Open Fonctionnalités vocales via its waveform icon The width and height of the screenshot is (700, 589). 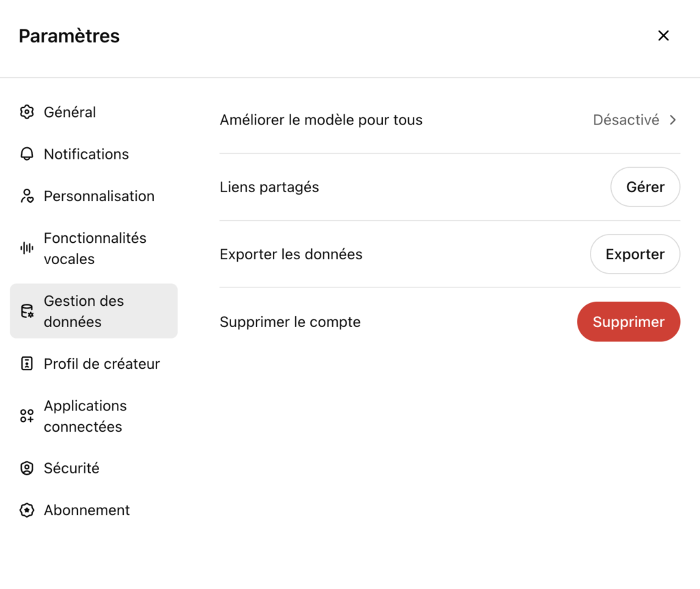27,248
